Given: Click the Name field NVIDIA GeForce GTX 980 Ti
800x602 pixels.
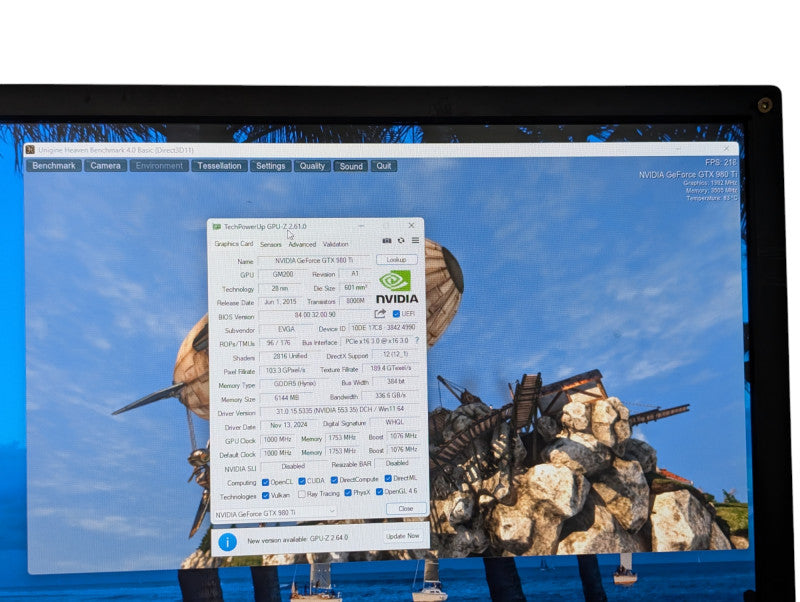Looking at the screenshot, I should 314,261.
